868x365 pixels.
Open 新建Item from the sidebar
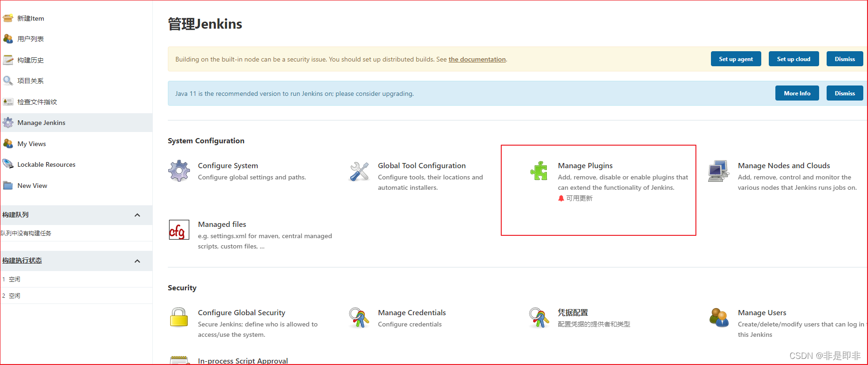(31, 18)
